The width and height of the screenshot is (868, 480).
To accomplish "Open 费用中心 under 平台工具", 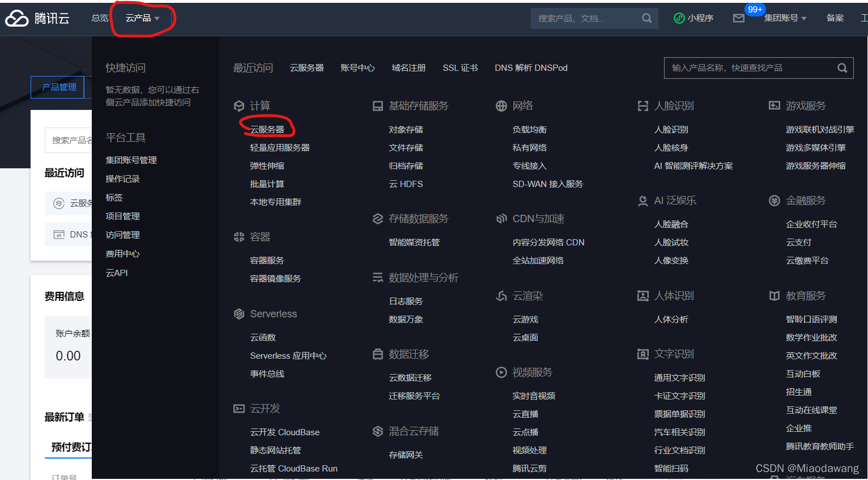I will click(x=123, y=254).
